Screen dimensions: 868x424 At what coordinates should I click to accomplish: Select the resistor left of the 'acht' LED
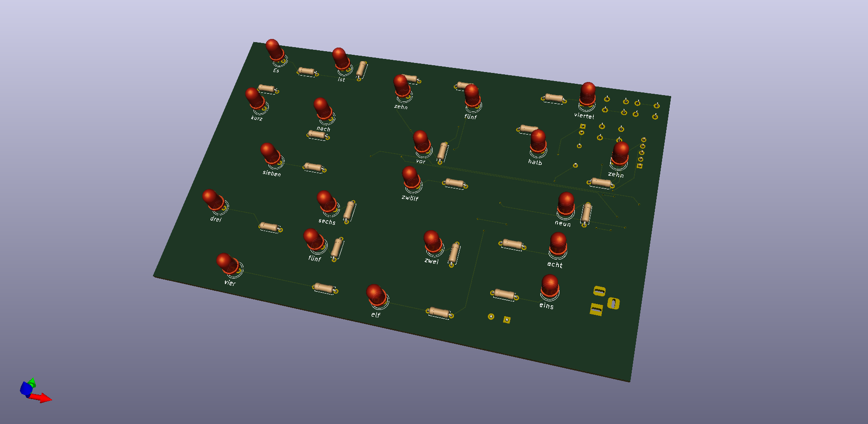pos(512,245)
